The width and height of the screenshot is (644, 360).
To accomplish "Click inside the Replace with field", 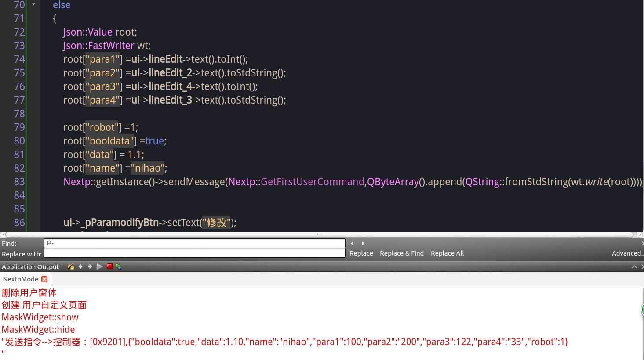I will pyautogui.click(x=195, y=253).
